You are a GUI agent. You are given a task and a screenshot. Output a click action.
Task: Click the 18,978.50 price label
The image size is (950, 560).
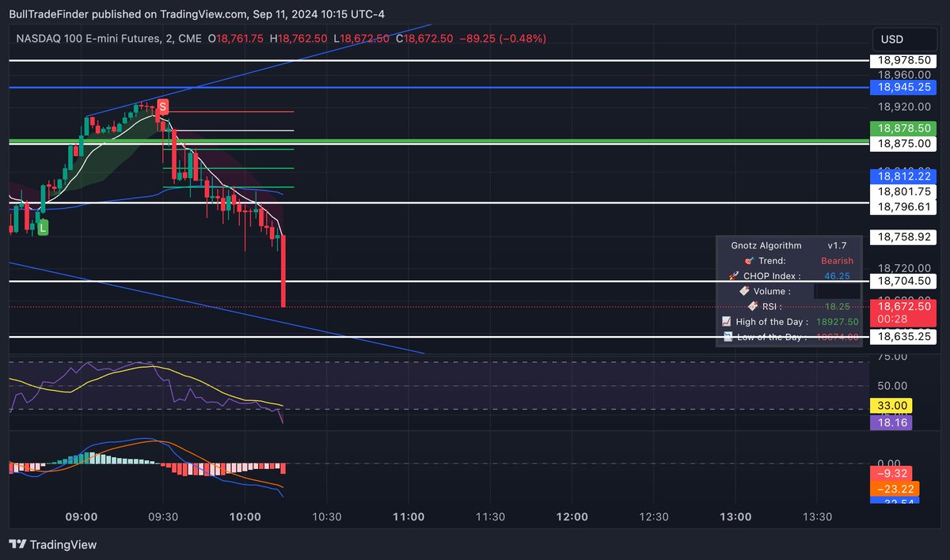903,60
